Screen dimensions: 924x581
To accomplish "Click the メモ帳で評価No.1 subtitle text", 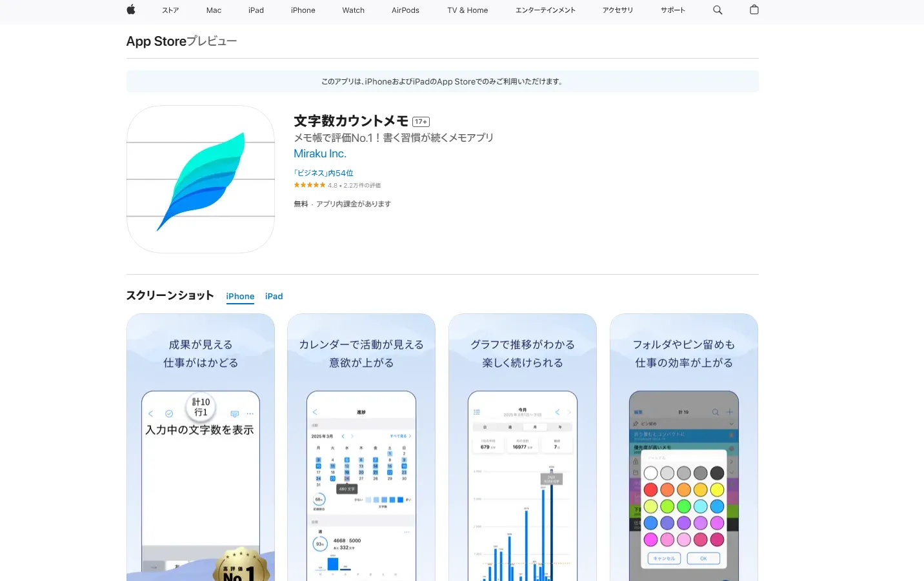I will point(394,137).
